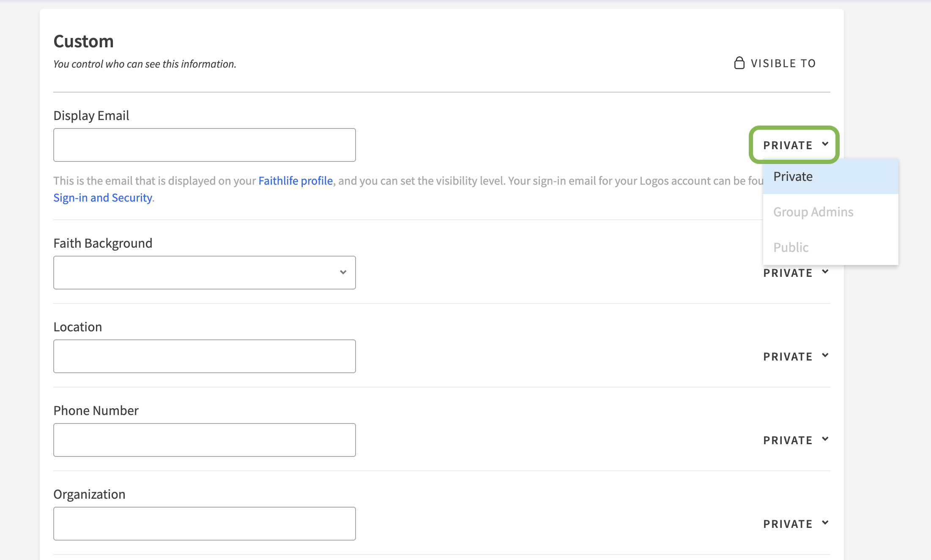The image size is (931, 560).
Task: Open Phone Number PRIVATE visibility dropdown
Action: pos(795,440)
